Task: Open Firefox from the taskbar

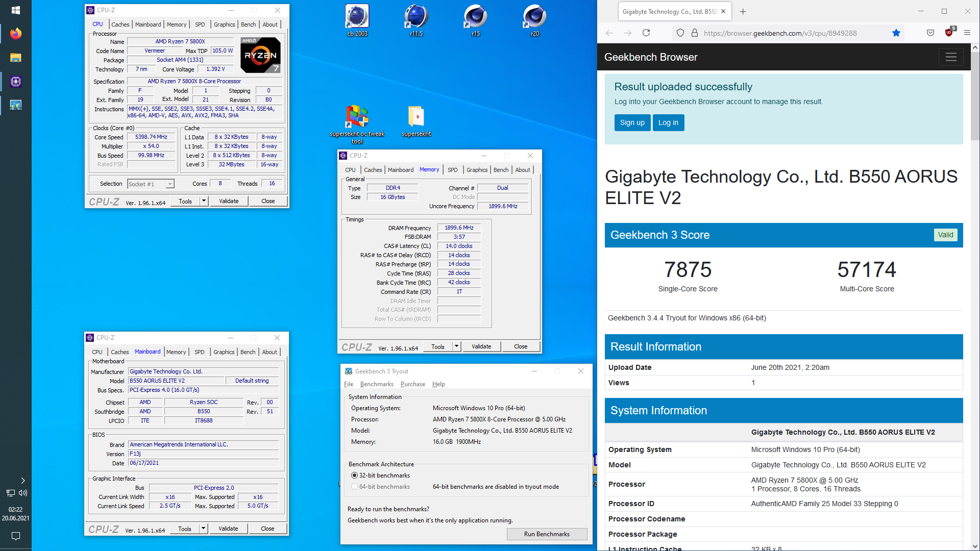Action: click(x=16, y=34)
